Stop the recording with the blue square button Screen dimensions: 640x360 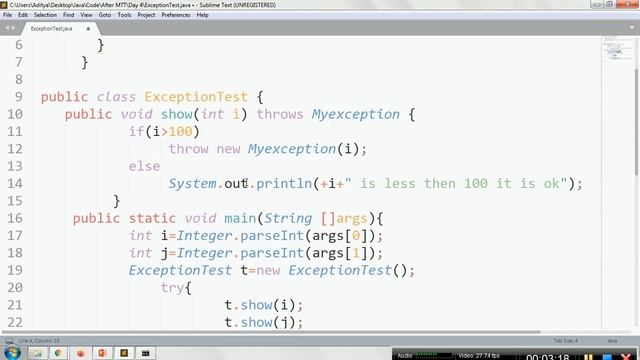click(x=607, y=357)
